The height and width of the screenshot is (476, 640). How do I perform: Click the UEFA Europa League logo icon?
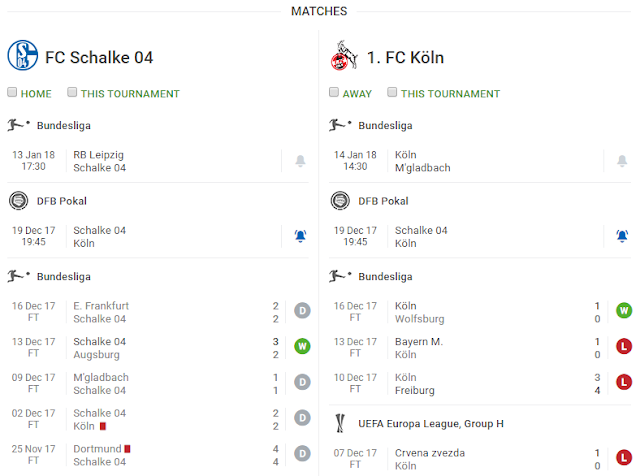point(340,424)
